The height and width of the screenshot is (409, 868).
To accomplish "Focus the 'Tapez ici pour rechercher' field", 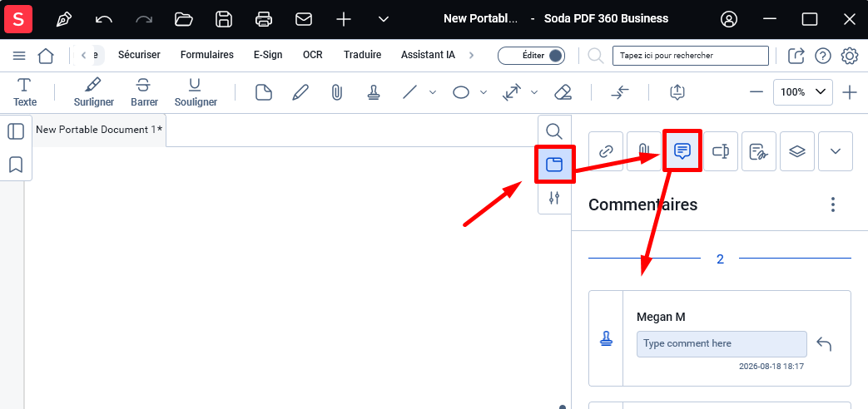I will (691, 55).
